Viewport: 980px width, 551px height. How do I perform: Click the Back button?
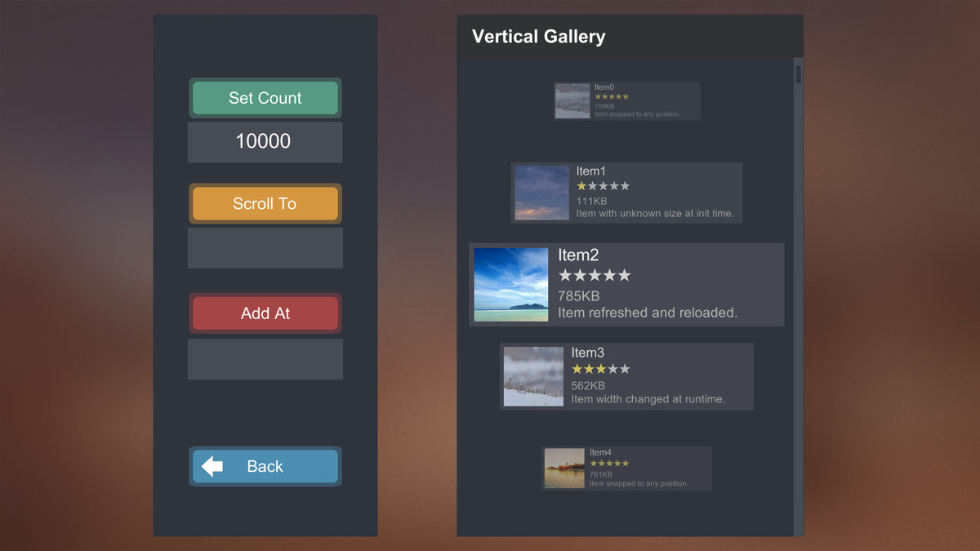[265, 466]
